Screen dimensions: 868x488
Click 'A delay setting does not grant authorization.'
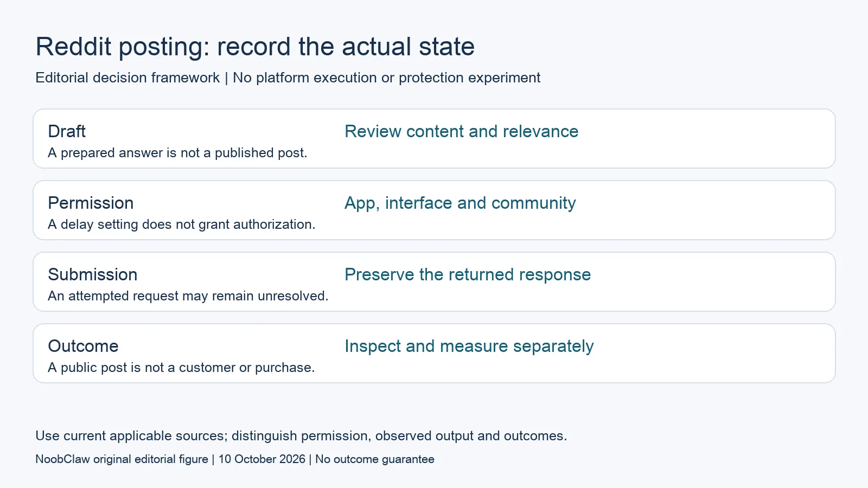click(x=182, y=224)
